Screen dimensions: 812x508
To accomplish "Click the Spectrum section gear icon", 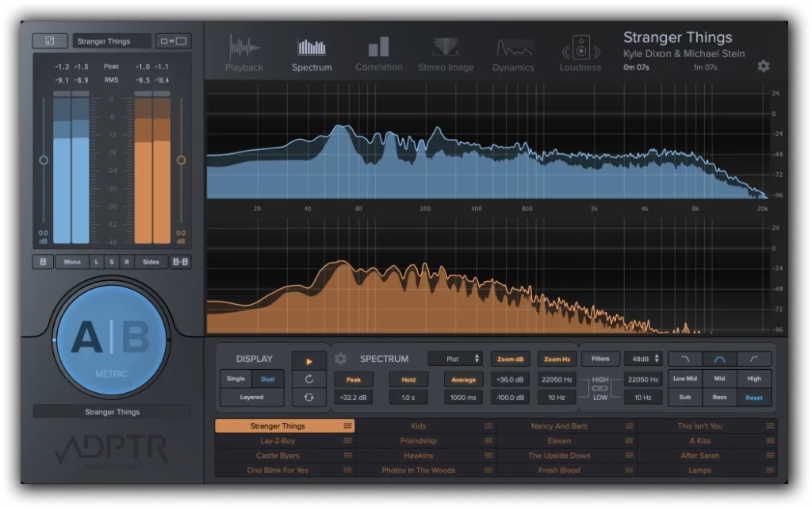I will [x=340, y=359].
